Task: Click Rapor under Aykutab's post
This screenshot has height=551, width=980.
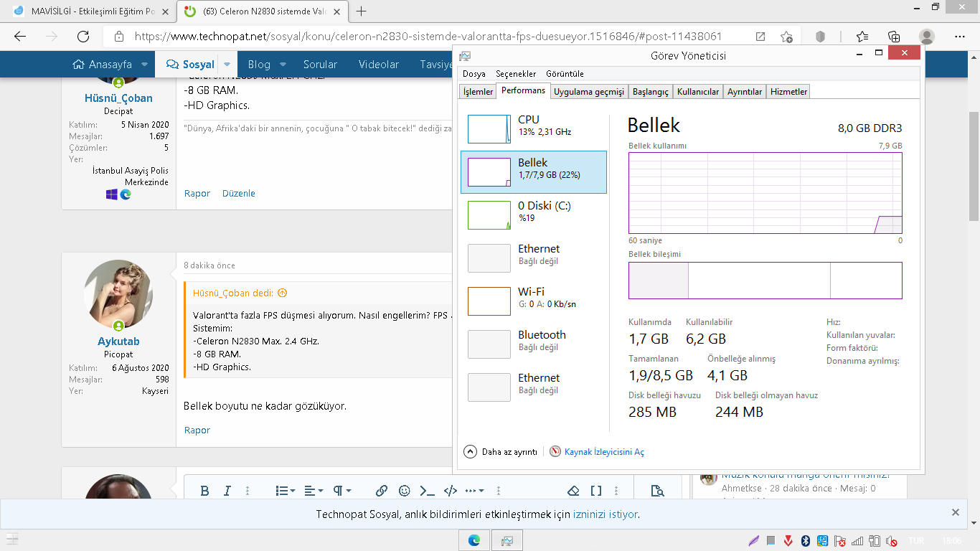Action: point(197,430)
